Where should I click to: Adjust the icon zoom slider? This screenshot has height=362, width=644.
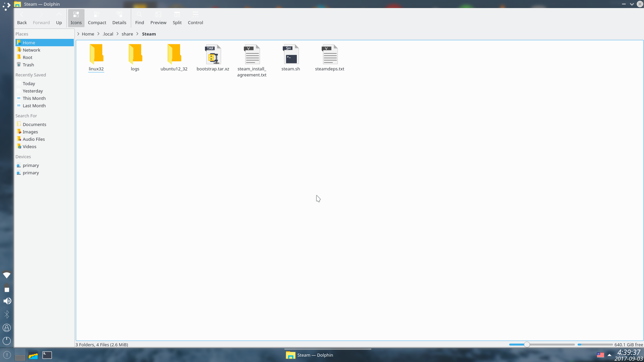click(x=542, y=345)
